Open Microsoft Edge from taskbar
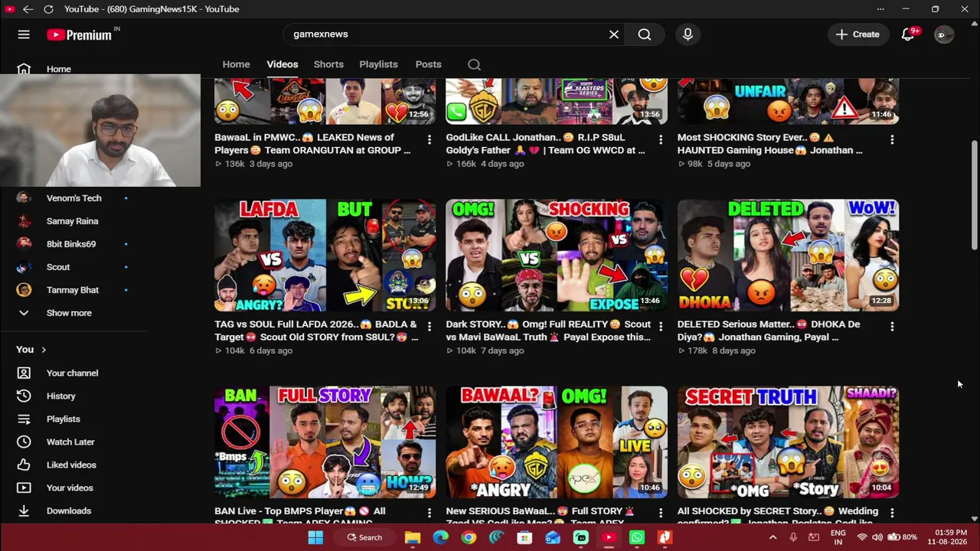The height and width of the screenshot is (551, 980). 440,537
